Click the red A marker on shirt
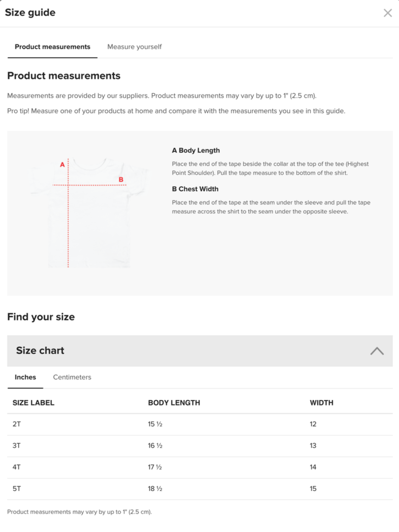 [62, 164]
